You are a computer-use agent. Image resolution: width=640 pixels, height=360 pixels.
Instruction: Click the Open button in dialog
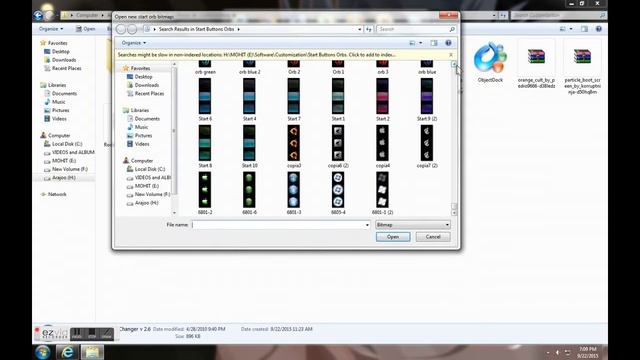pyautogui.click(x=393, y=237)
